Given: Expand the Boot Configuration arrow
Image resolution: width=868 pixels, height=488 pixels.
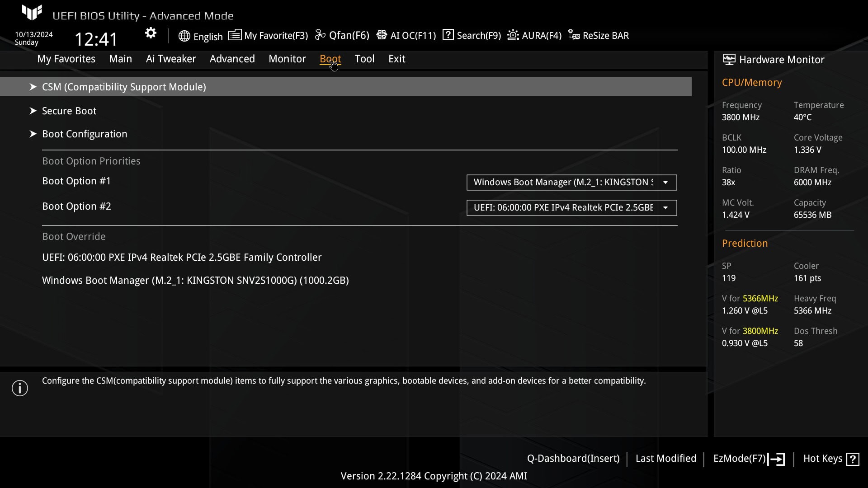Looking at the screenshot, I should (x=33, y=134).
